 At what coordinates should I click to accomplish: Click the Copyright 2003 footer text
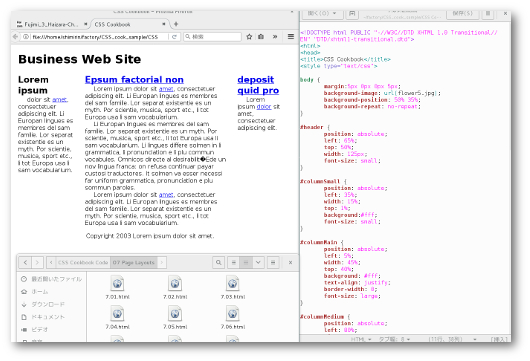150,236
